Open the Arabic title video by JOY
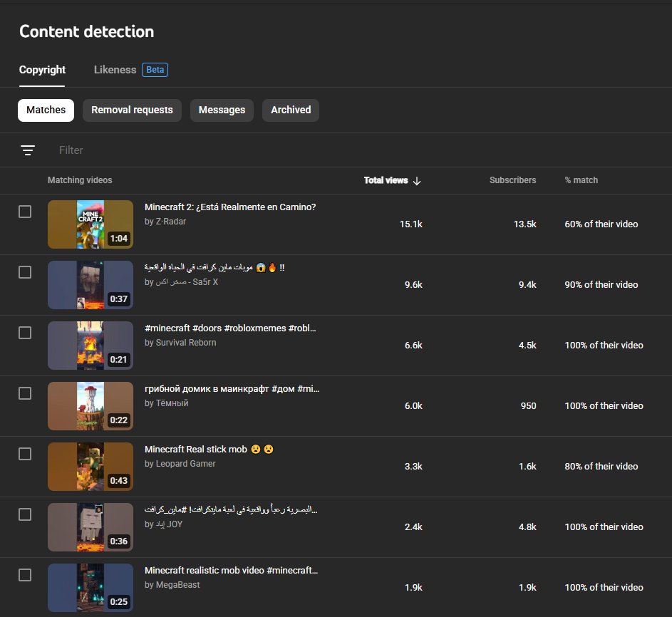Screen dimensions: 672x617 click(231, 509)
